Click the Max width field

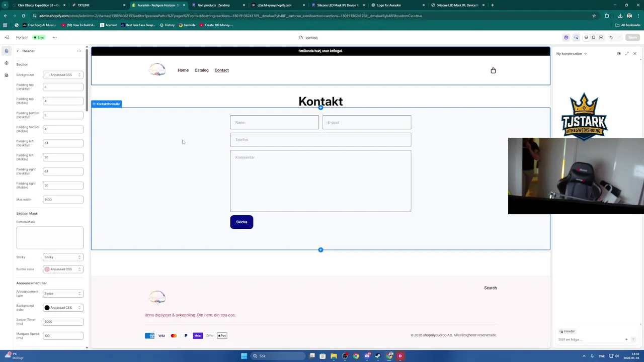pos(63,200)
